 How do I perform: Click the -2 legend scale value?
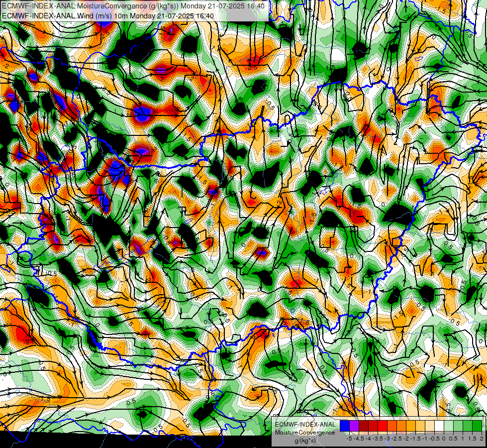pos(406,439)
